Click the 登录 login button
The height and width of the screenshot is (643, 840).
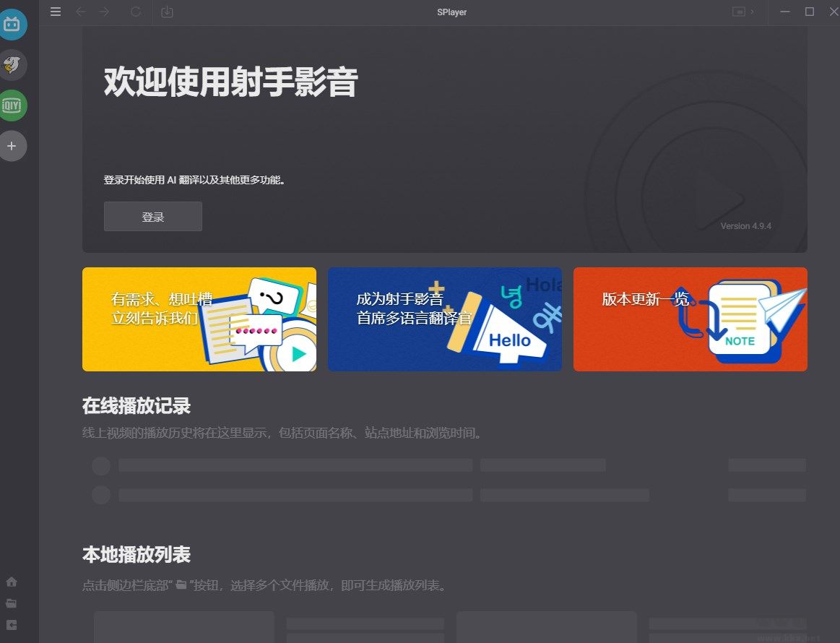152,216
